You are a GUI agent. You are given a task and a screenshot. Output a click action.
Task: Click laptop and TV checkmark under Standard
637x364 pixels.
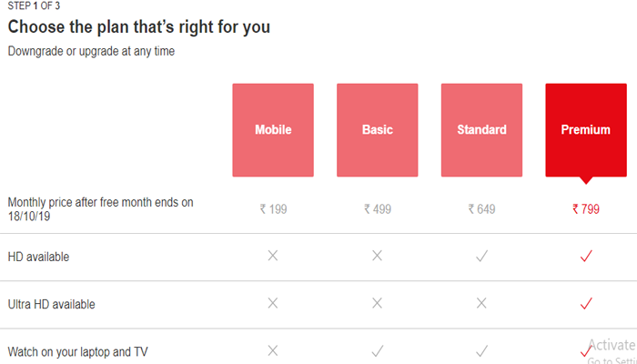coord(481,350)
